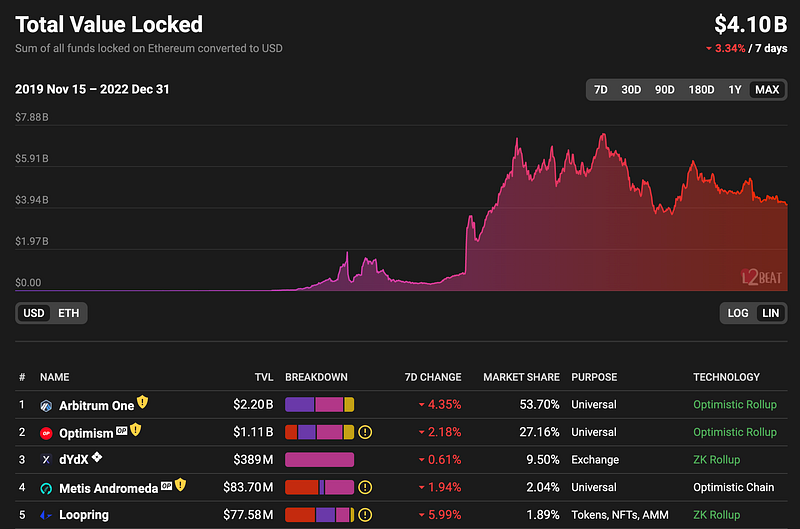Click the $1.11B TVL value
This screenshot has height=529, width=800.
coord(253,433)
